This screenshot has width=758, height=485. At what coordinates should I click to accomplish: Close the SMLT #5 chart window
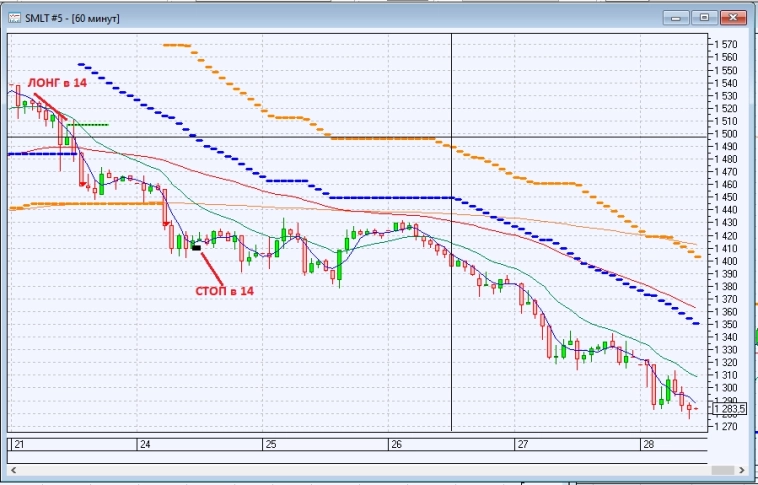tap(733, 17)
